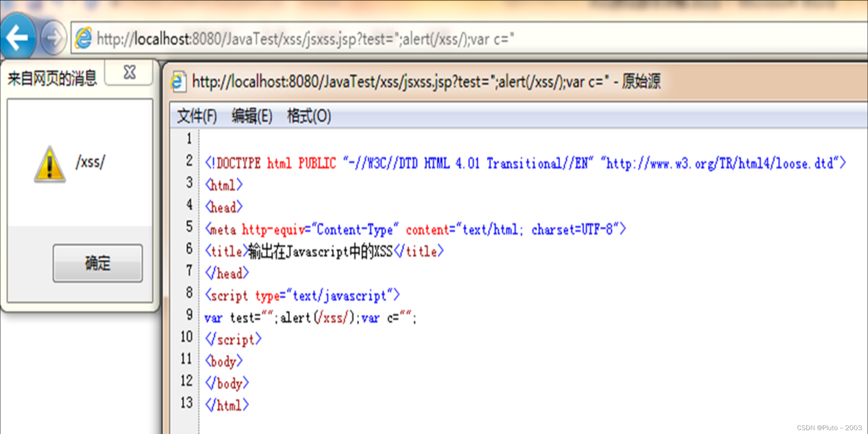Click the browser forward arrow button
This screenshot has height=434, width=868.
coord(53,38)
